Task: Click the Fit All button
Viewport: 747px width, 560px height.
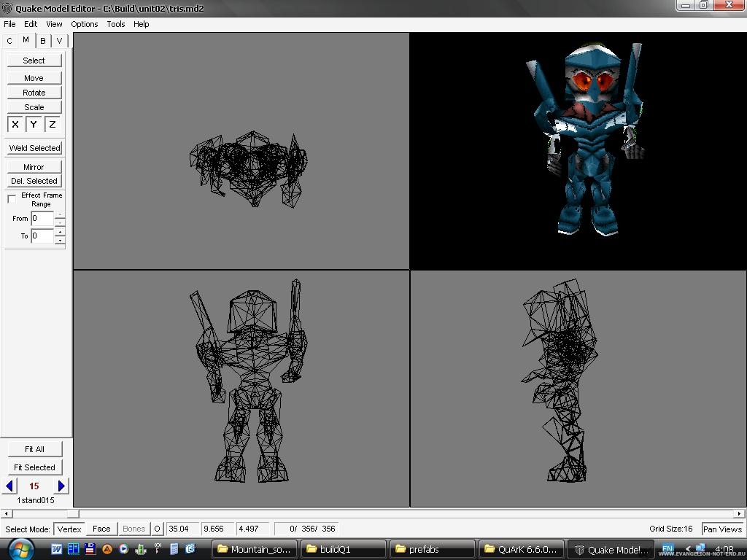Action: coord(34,449)
